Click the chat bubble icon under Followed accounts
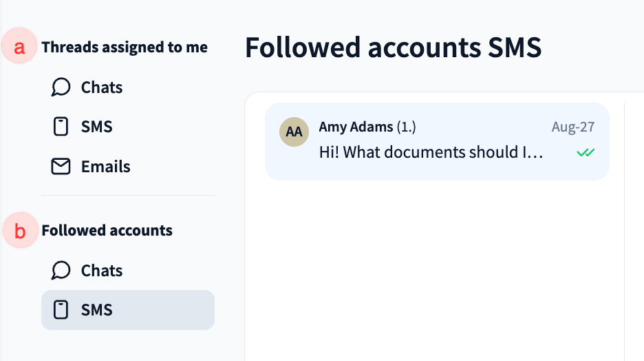This screenshot has width=644, height=361. tap(61, 271)
